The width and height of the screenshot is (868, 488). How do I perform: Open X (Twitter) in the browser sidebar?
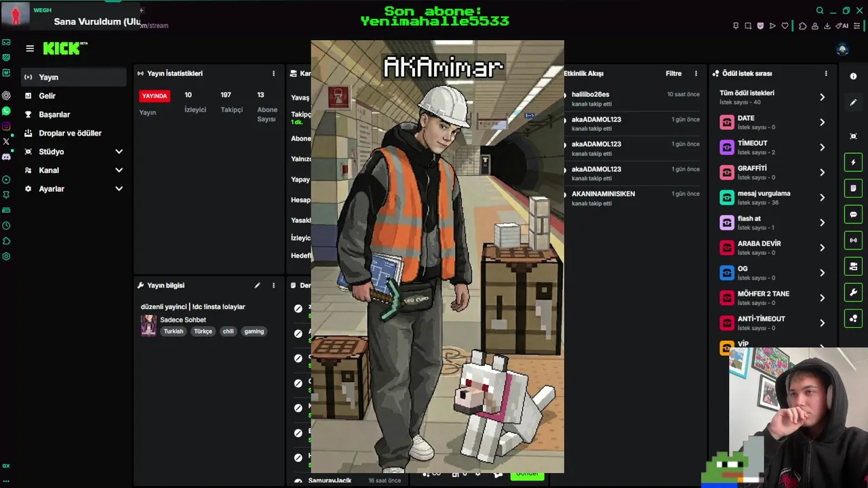(6, 142)
